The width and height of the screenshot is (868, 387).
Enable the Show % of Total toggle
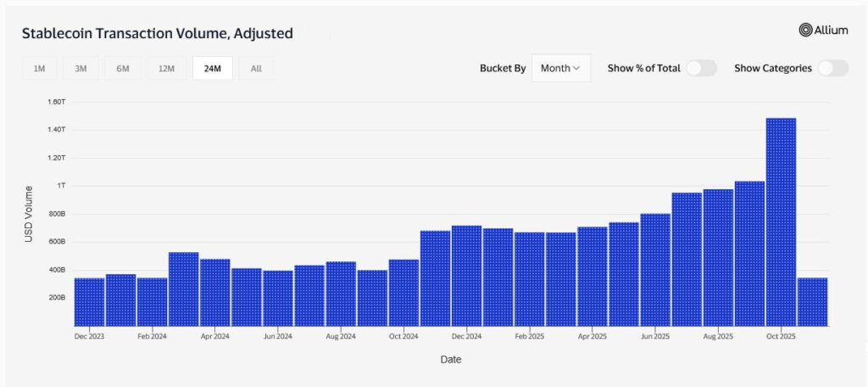click(701, 68)
